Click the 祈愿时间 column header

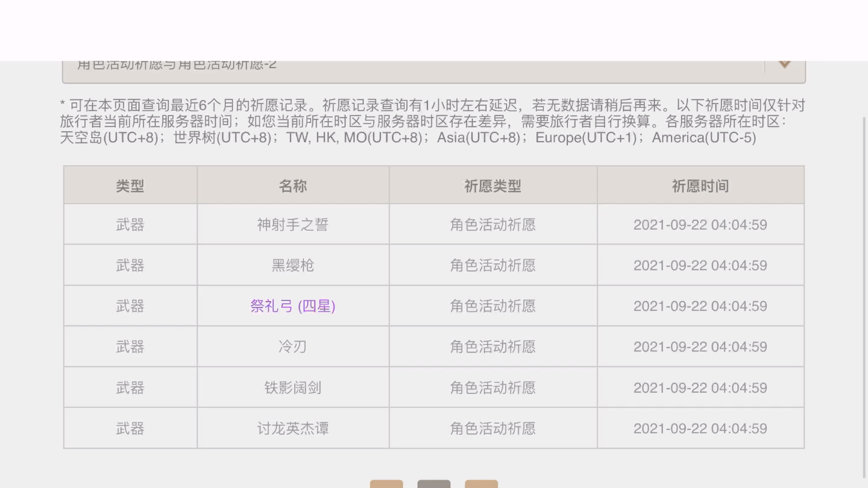point(700,186)
